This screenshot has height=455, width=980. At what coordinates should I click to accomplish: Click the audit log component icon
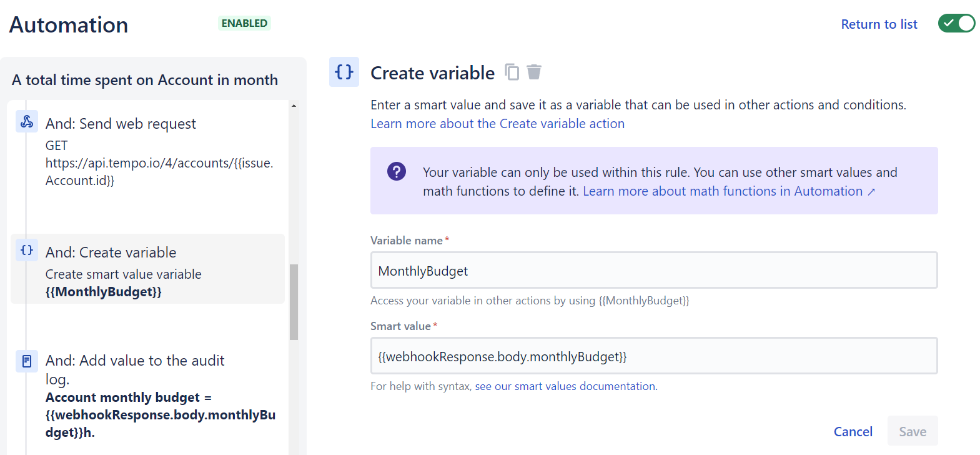pyautogui.click(x=27, y=361)
